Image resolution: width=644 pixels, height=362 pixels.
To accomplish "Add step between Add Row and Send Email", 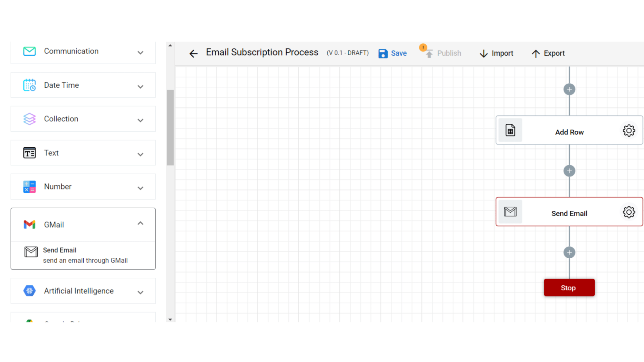I will [x=569, y=171].
